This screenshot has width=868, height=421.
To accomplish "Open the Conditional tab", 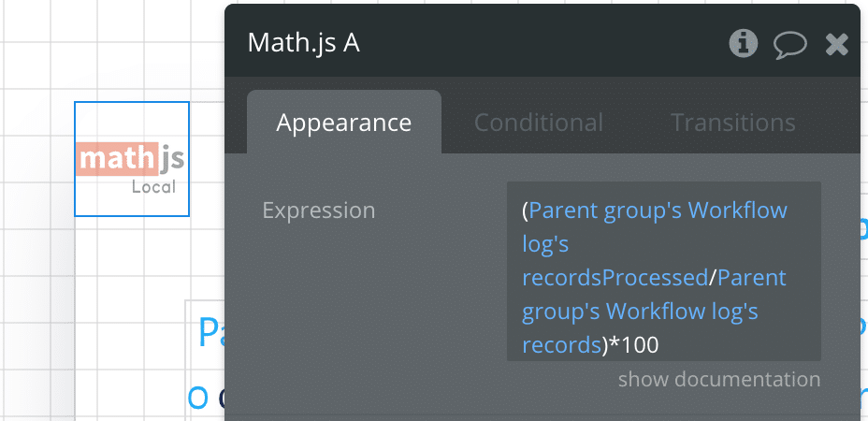I will (x=538, y=123).
